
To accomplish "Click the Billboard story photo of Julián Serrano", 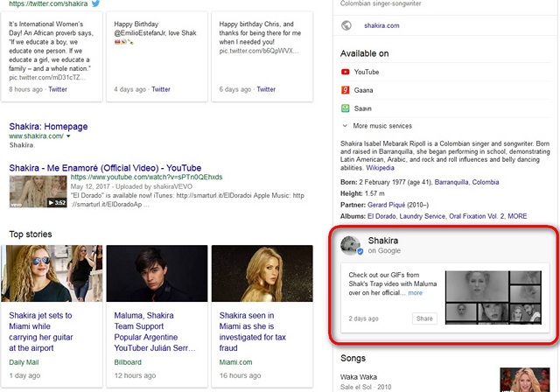I will click(157, 274).
